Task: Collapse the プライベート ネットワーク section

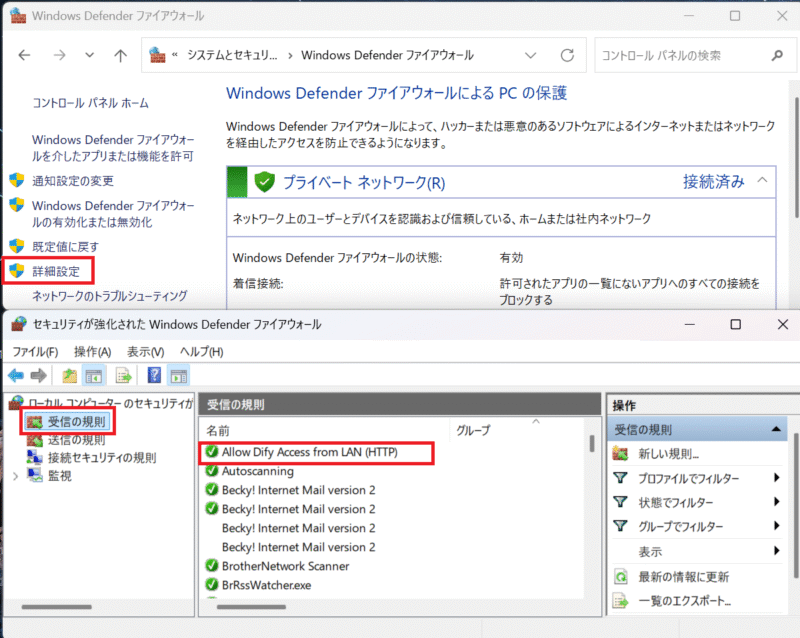Action: pyautogui.click(x=762, y=180)
